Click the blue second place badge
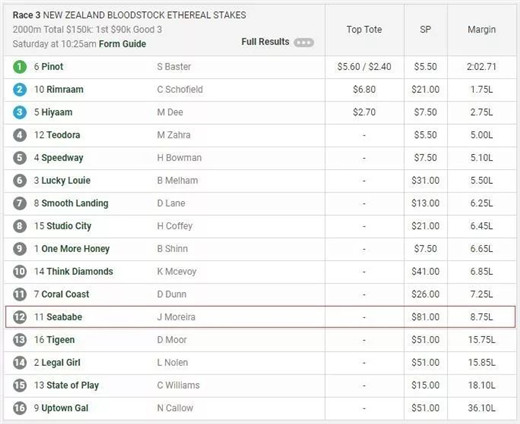The width and height of the screenshot is (520, 424). pyautogui.click(x=20, y=89)
